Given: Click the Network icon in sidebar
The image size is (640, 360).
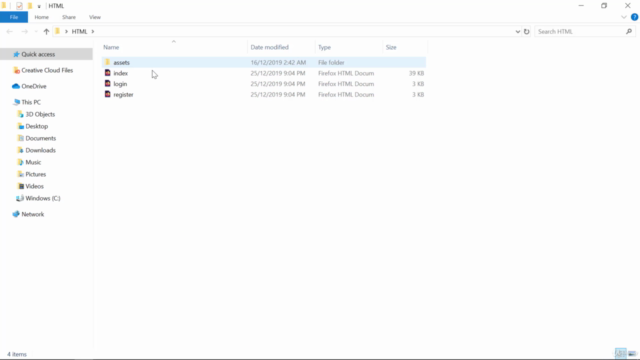Looking at the screenshot, I should (16, 214).
